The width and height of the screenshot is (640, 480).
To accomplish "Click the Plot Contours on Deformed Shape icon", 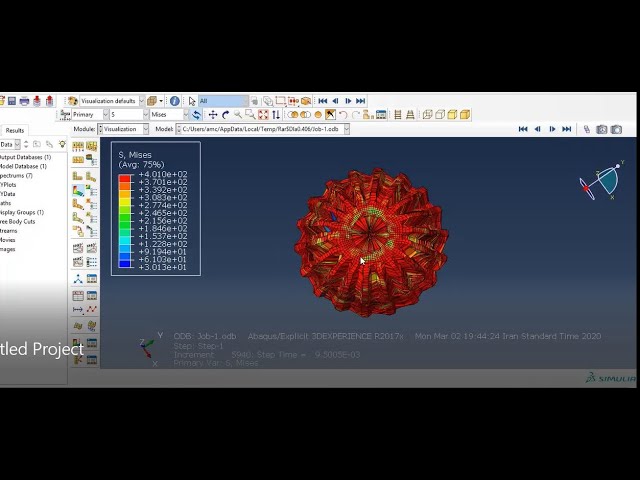I will click(x=78, y=191).
